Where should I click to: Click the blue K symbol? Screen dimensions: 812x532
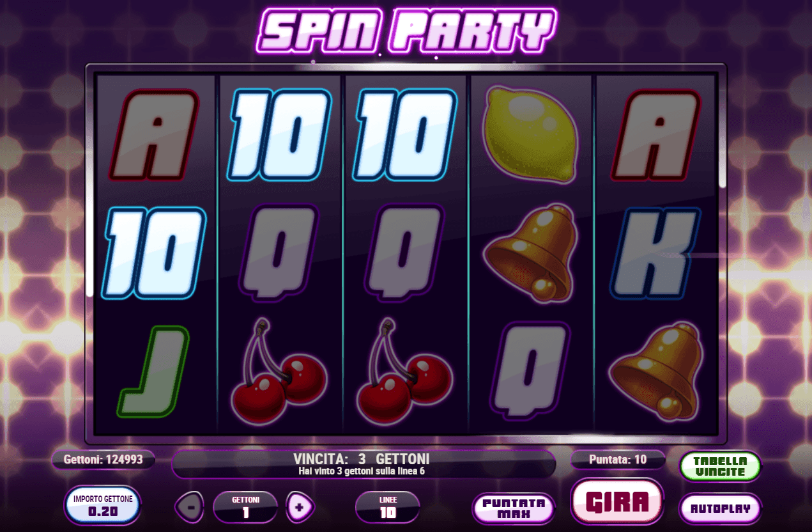[656, 254]
